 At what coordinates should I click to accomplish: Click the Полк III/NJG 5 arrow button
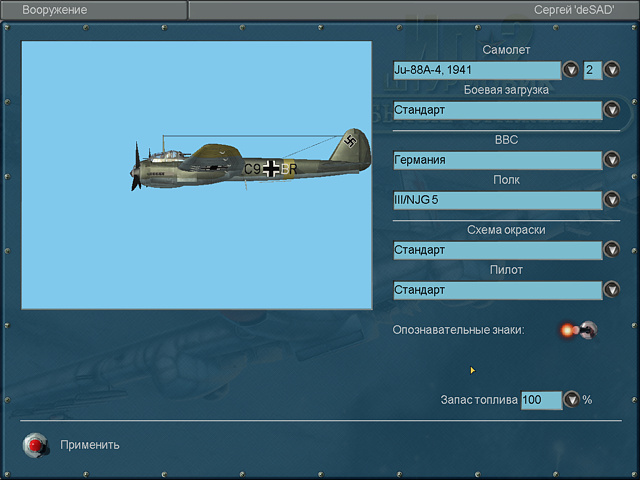(x=611, y=200)
